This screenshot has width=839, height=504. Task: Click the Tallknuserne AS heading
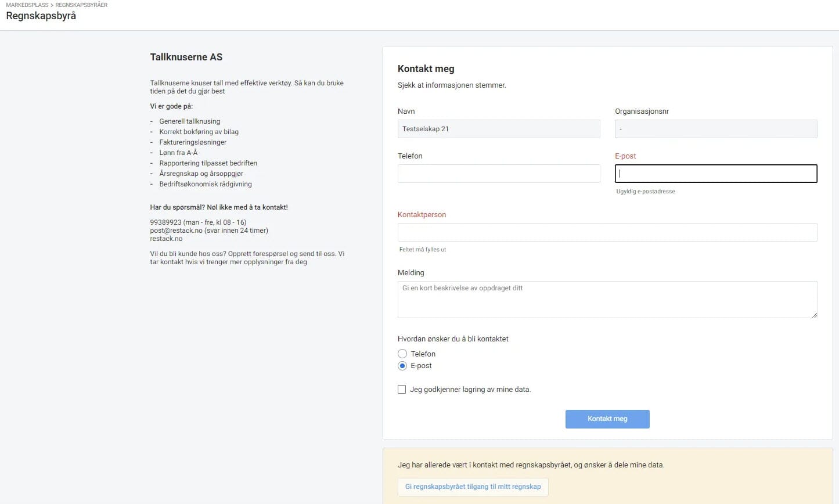[186, 57]
